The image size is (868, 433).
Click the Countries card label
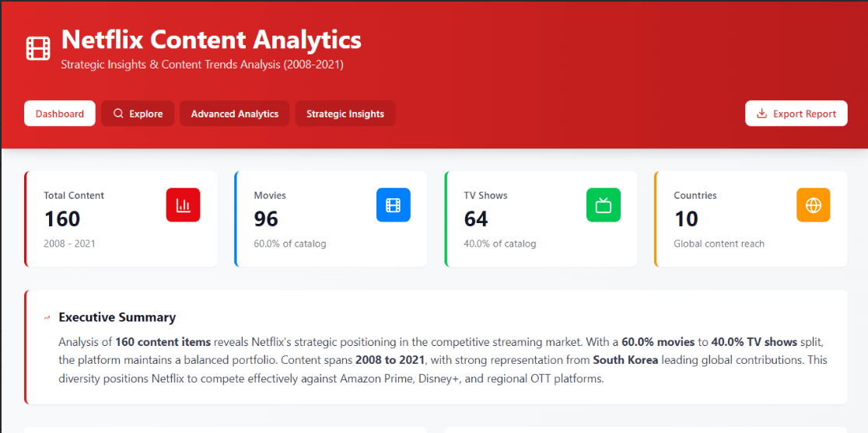(x=695, y=195)
